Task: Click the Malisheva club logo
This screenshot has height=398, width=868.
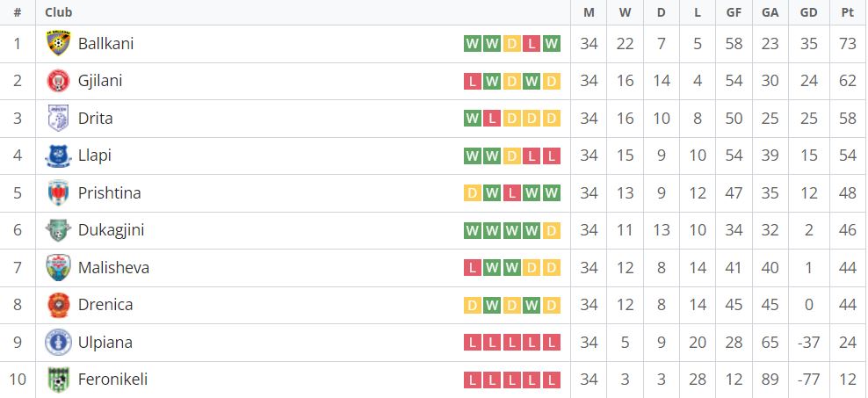Action: 58,267
